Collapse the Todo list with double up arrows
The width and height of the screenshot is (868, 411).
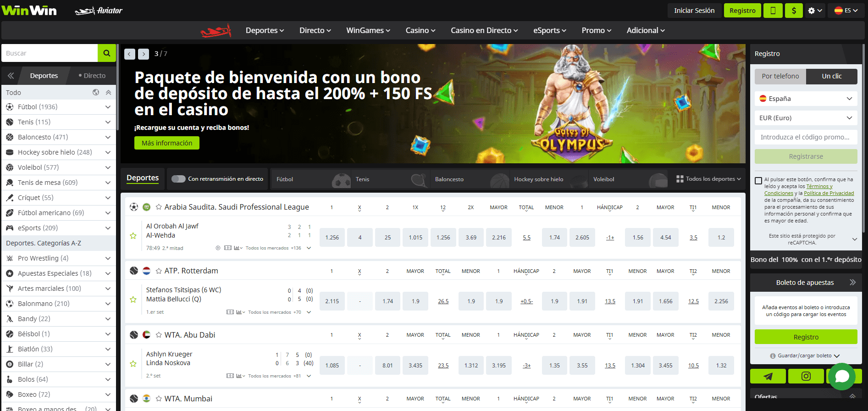point(108,92)
